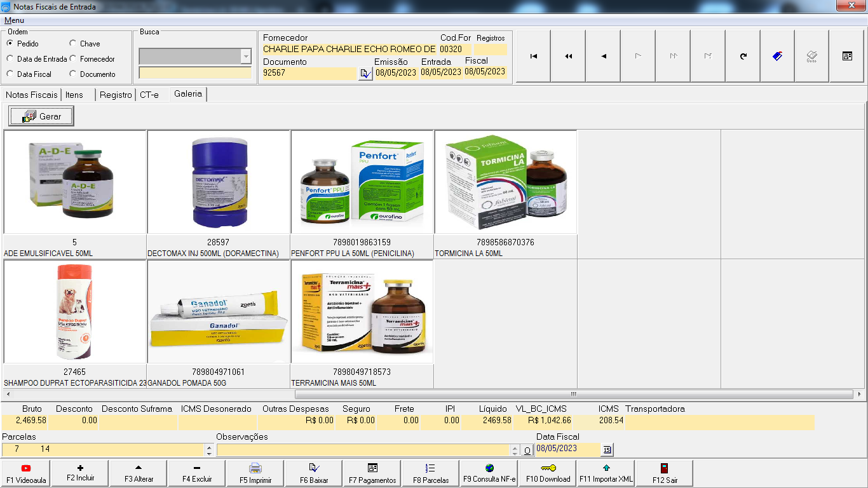Click the Gerar button

click(41, 116)
